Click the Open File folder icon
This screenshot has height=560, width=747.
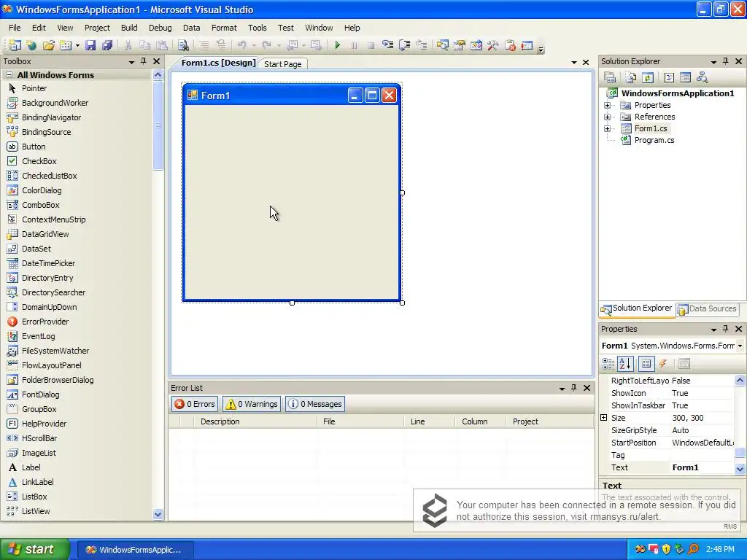[49, 45]
